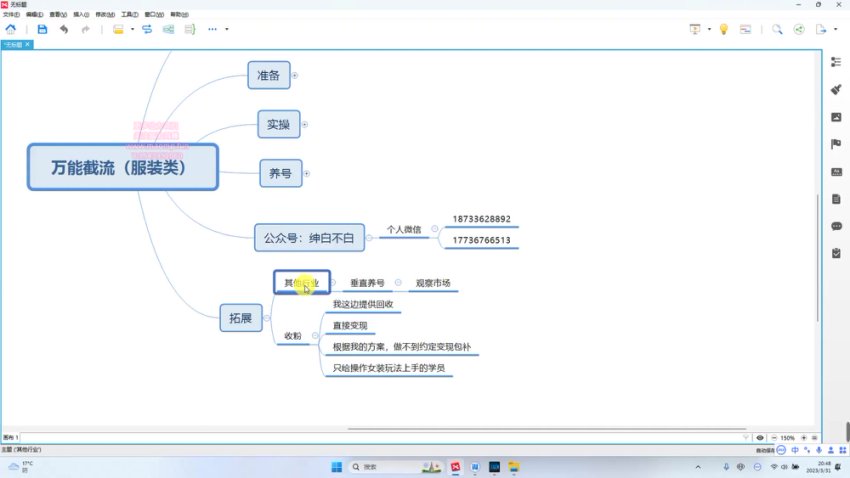Expand the 准备 topic node
850x478 pixels.
tap(295, 75)
